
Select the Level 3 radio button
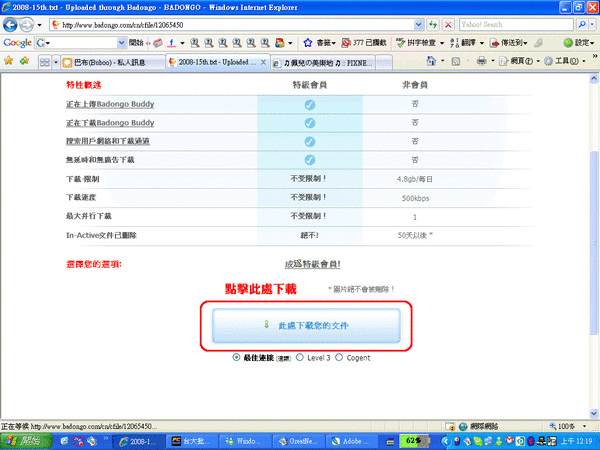pos(300,357)
